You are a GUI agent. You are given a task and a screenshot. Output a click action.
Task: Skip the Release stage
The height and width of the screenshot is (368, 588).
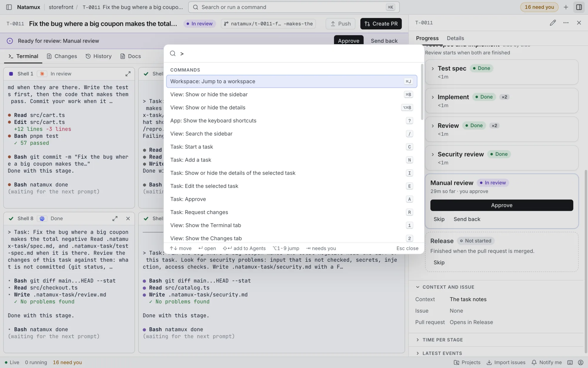[x=439, y=262]
